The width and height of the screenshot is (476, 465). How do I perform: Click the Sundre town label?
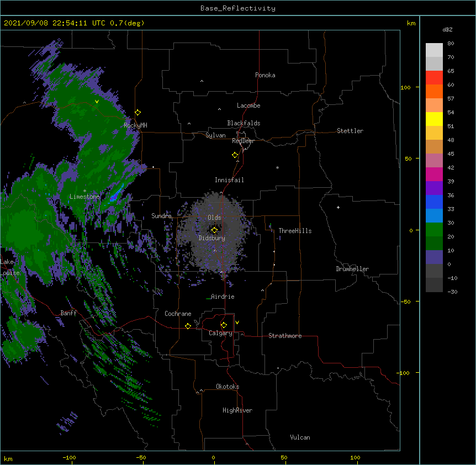click(161, 216)
